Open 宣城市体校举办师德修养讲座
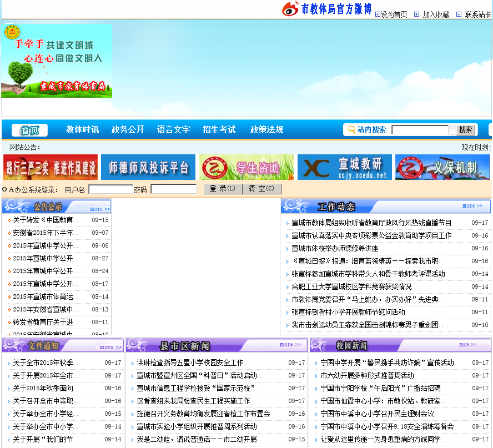 (335, 248)
